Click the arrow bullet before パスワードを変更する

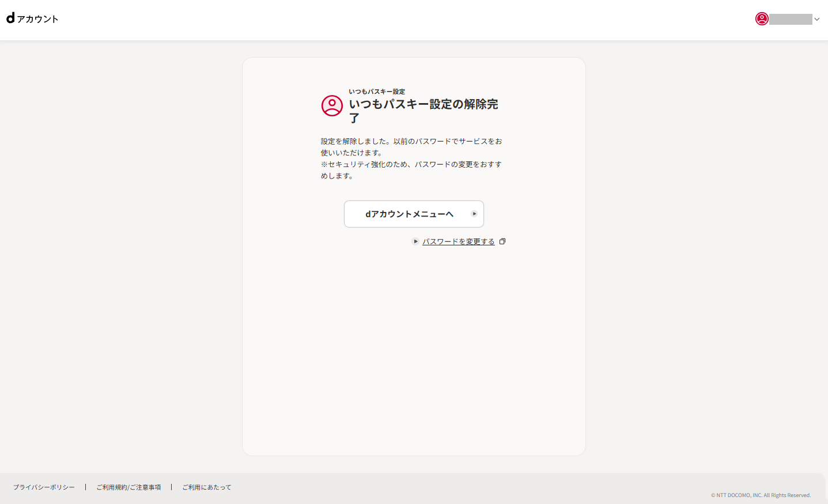tap(415, 241)
